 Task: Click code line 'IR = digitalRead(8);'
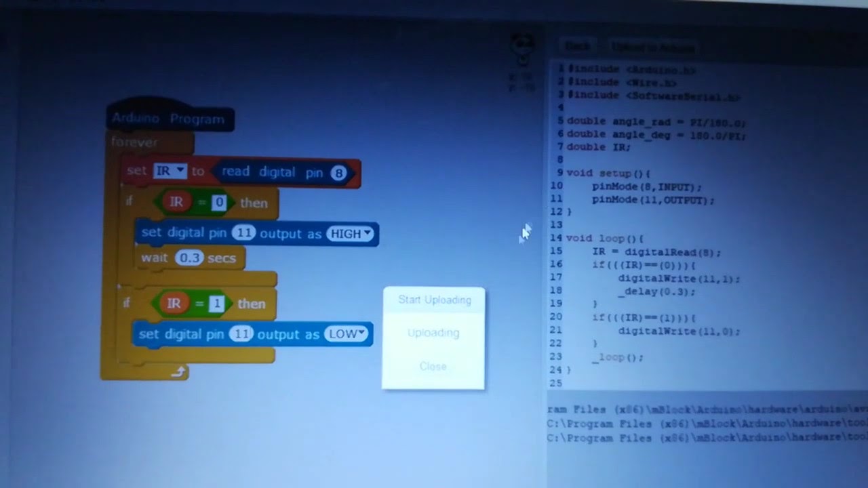(656, 252)
